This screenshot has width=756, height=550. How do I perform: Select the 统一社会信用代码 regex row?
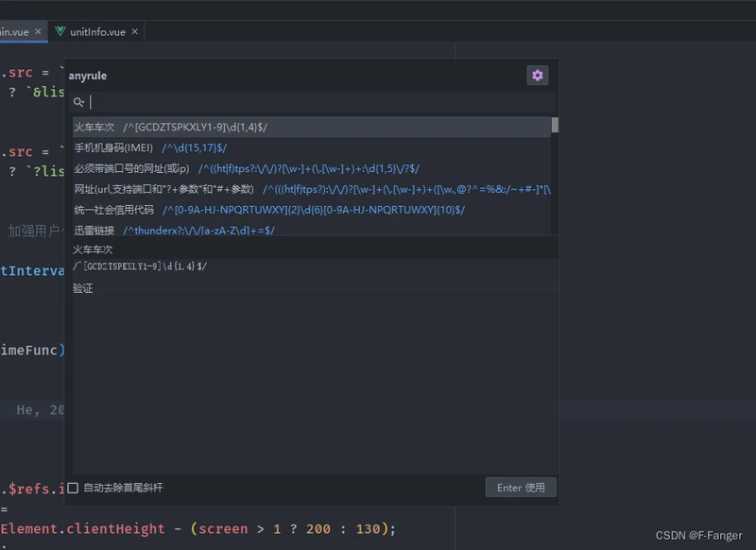(312, 210)
